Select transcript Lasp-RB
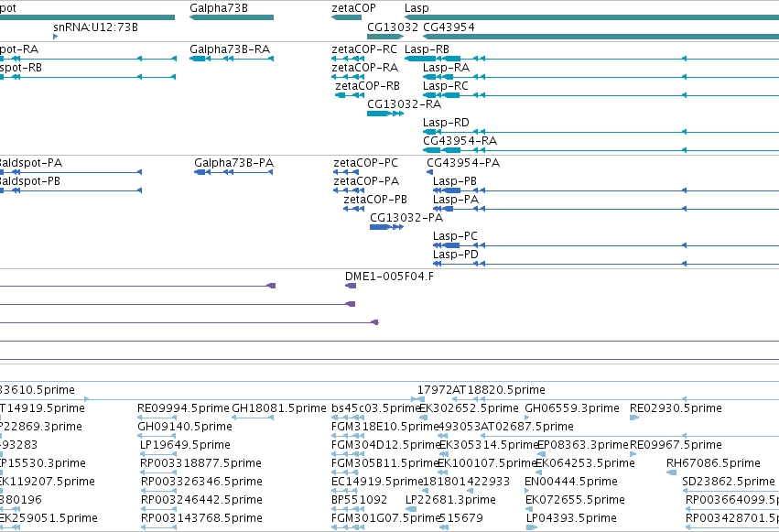Viewport: 779px width, 532px height. coord(427,49)
